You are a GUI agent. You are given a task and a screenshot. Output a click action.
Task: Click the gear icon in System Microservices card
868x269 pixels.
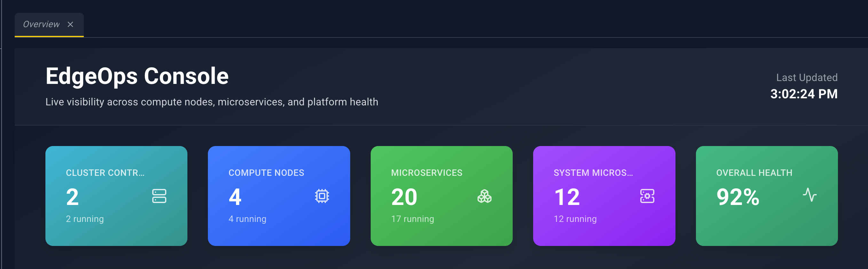coord(647,196)
